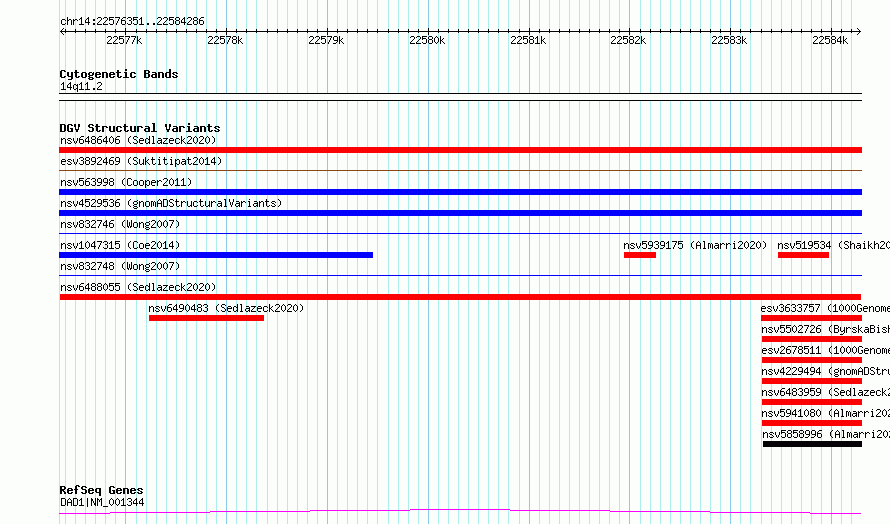Click the magenta DAD1 gene line

tap(460, 512)
